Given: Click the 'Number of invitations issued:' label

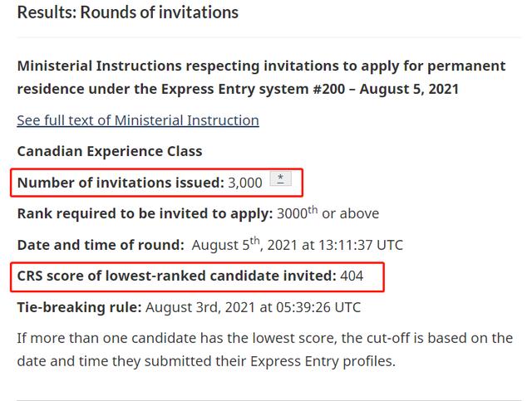Looking at the screenshot, I should (120, 182).
